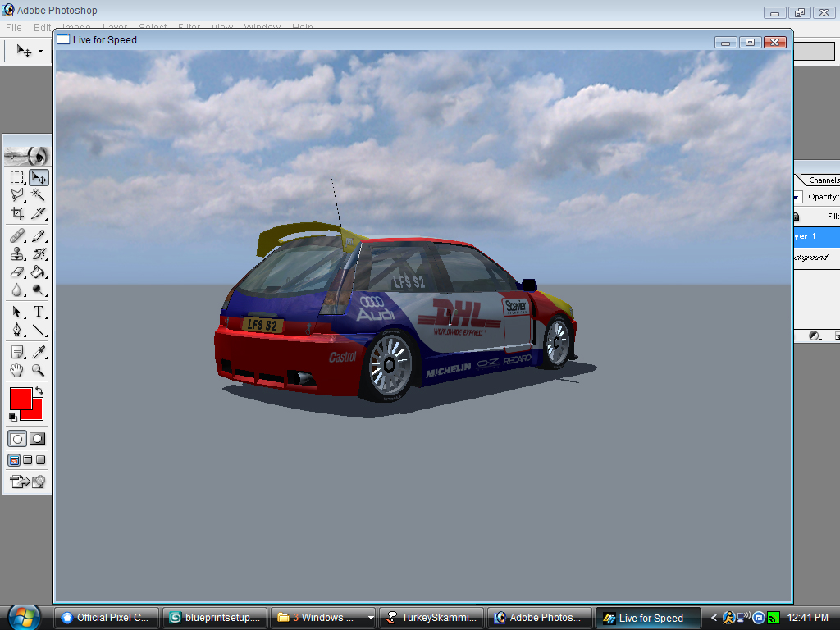
Task: Switch to the Channels tab
Action: click(824, 180)
